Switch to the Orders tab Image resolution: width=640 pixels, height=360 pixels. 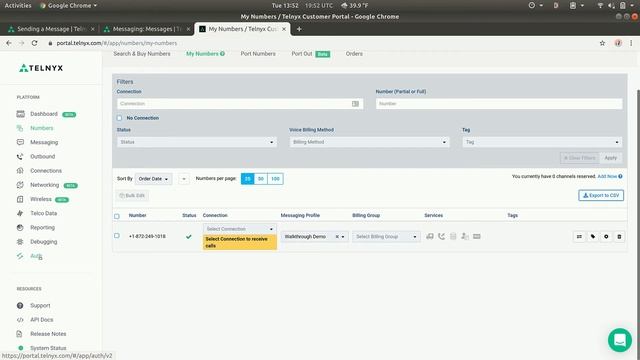coord(354,53)
